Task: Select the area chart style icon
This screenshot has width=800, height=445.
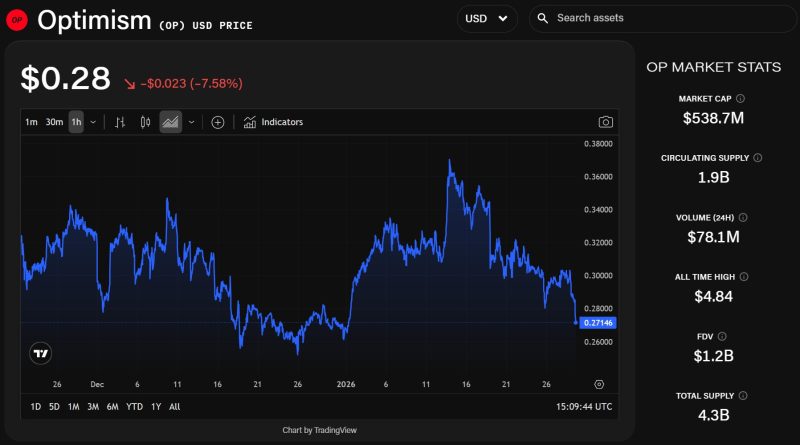Action: point(170,122)
